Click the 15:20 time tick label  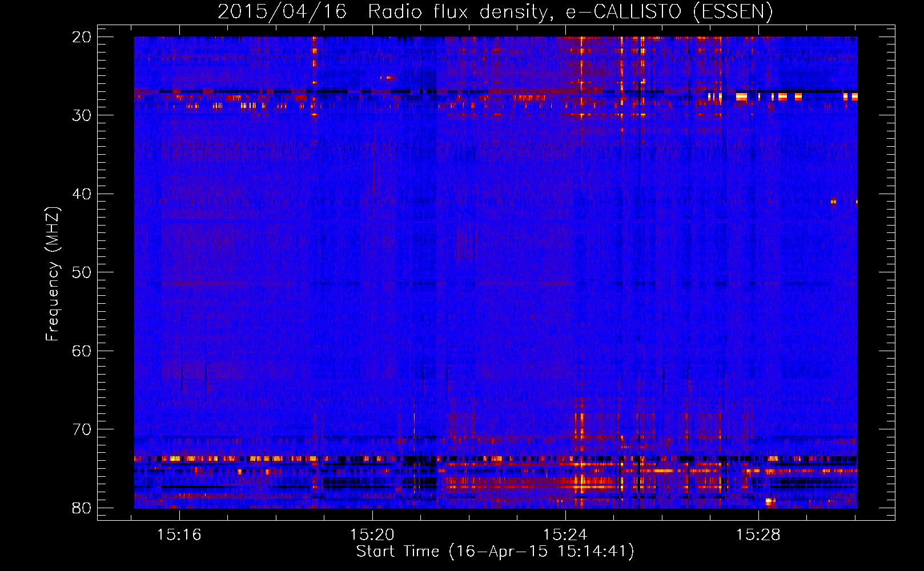[372, 535]
